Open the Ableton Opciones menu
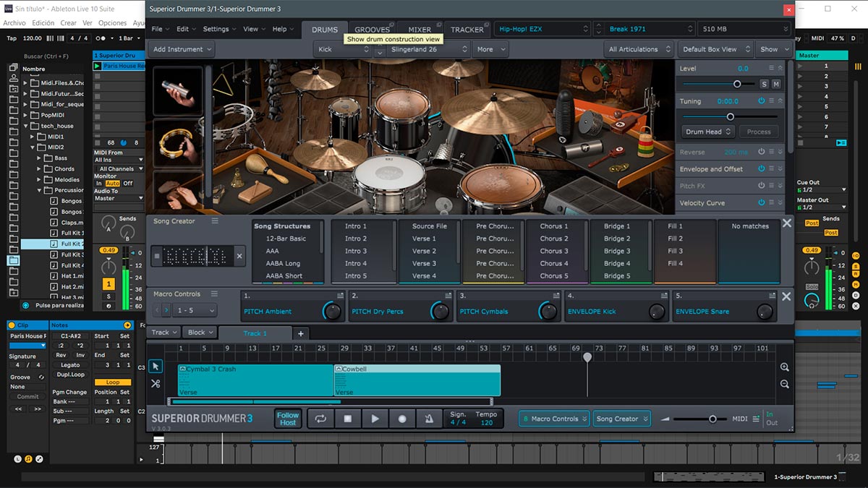This screenshot has width=868, height=488. point(112,23)
